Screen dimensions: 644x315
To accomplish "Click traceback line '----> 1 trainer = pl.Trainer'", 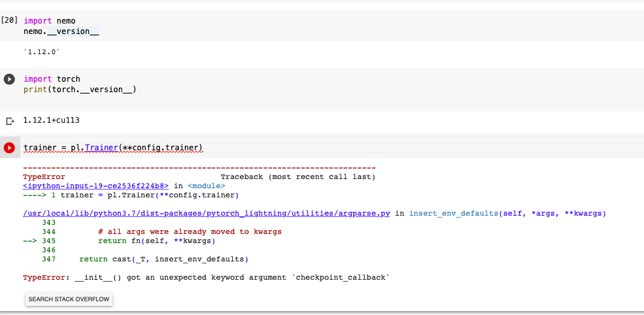I will [x=131, y=195].
